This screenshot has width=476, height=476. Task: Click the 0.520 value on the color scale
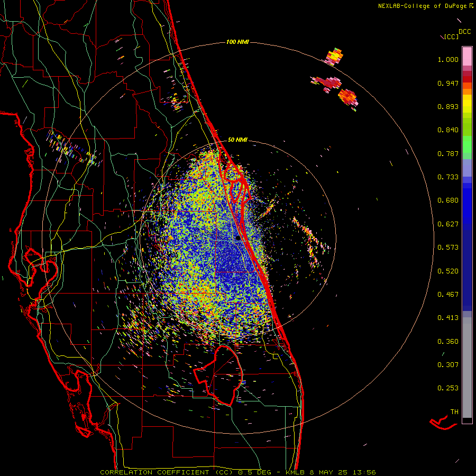tap(448, 271)
